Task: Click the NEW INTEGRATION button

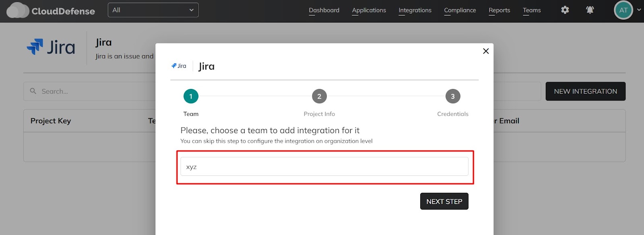Action: coord(586,91)
